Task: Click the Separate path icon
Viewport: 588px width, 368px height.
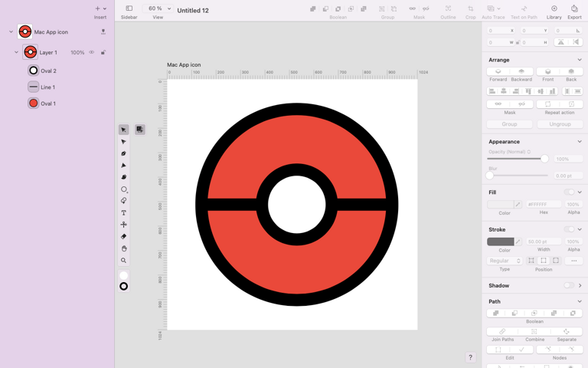Action: (x=567, y=331)
